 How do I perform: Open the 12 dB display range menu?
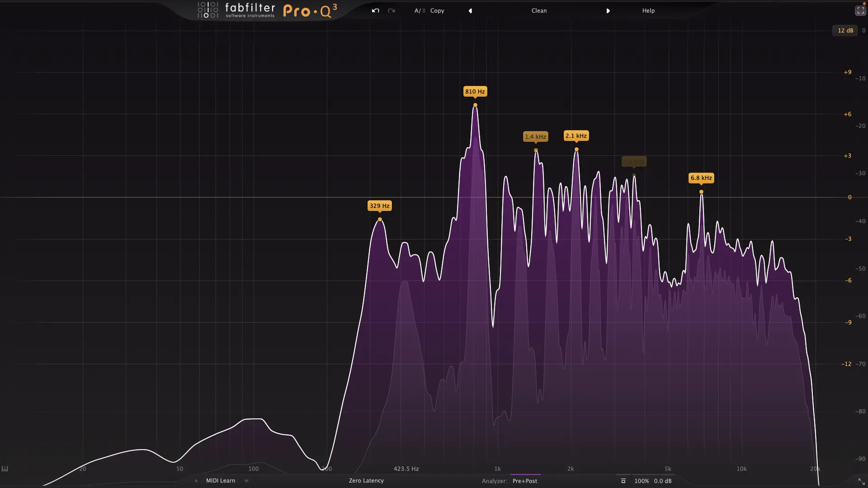845,30
